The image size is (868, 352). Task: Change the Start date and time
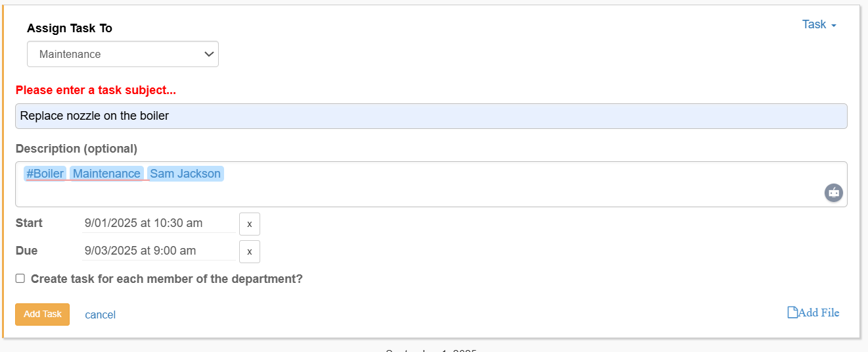coord(159,223)
